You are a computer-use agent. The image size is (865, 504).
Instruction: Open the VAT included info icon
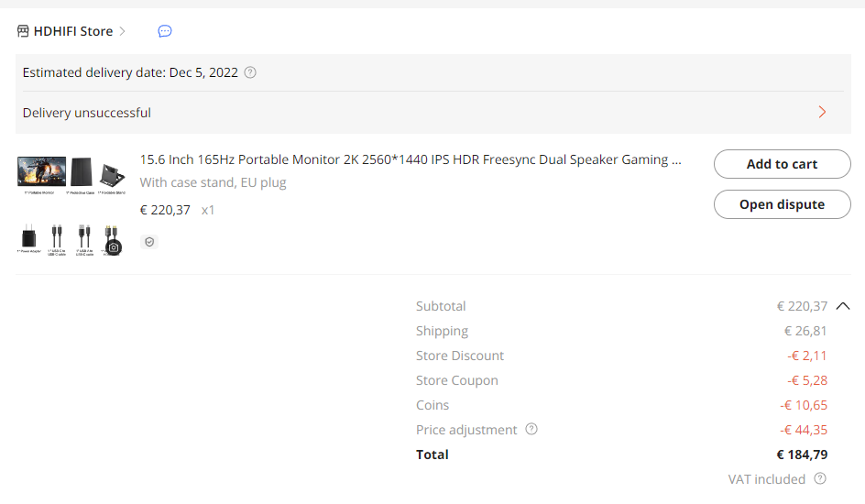(820, 478)
